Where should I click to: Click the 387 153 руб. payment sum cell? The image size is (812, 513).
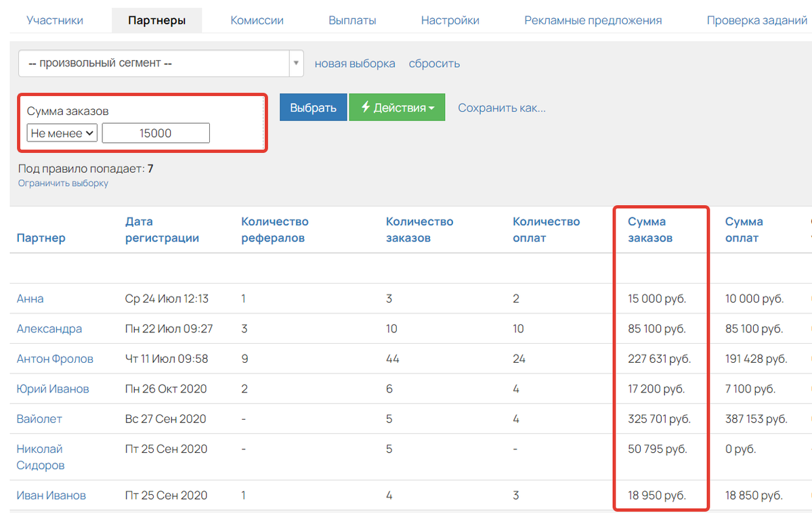coord(756,419)
